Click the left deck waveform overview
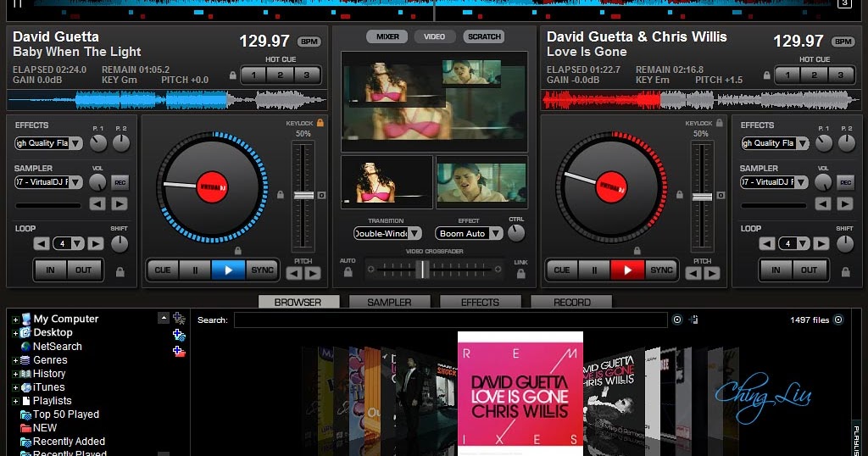Image resolution: width=868 pixels, height=456 pixels. pos(166,100)
